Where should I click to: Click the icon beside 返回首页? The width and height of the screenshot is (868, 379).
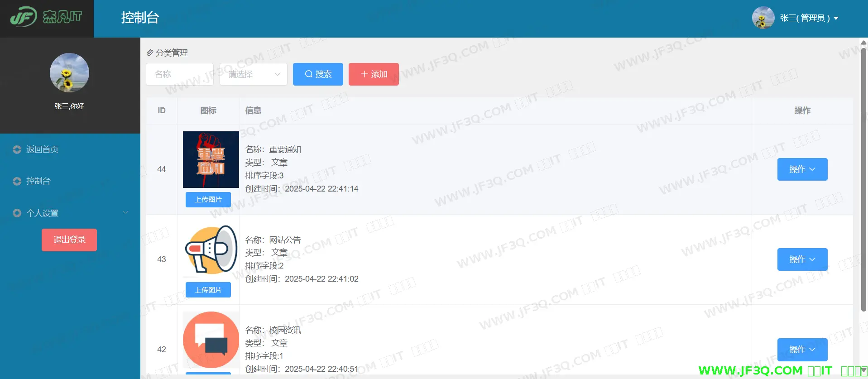point(17,149)
